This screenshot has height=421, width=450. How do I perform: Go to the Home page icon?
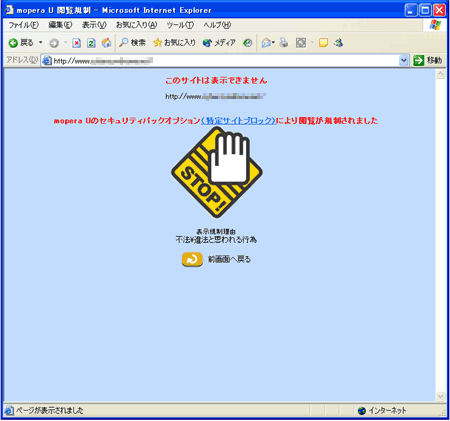[x=106, y=43]
